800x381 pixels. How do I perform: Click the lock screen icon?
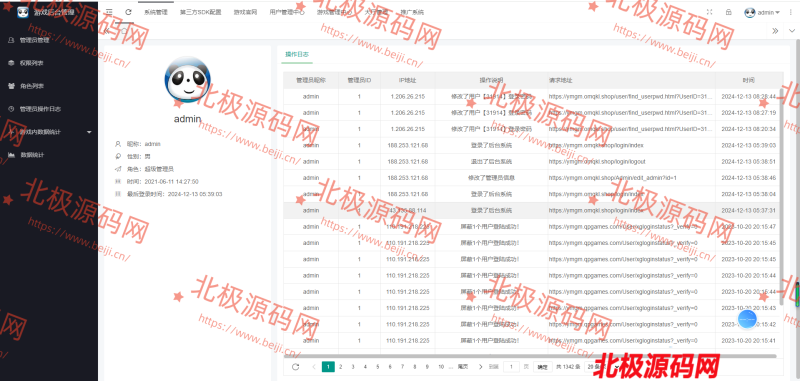click(x=728, y=12)
